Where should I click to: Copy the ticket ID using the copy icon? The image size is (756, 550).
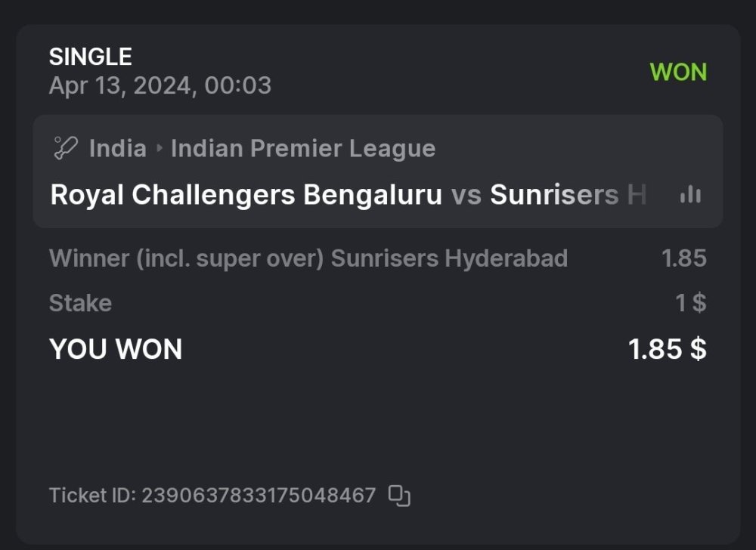click(399, 496)
